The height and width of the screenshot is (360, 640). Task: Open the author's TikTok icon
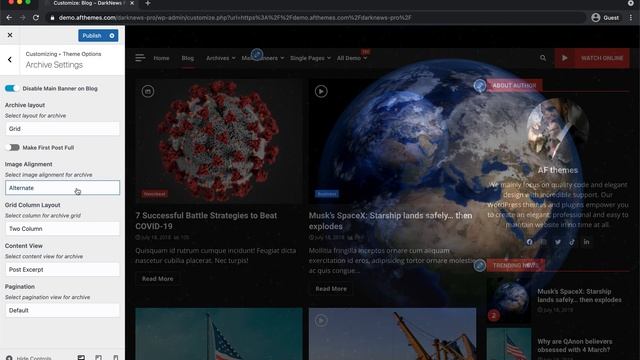click(572, 242)
